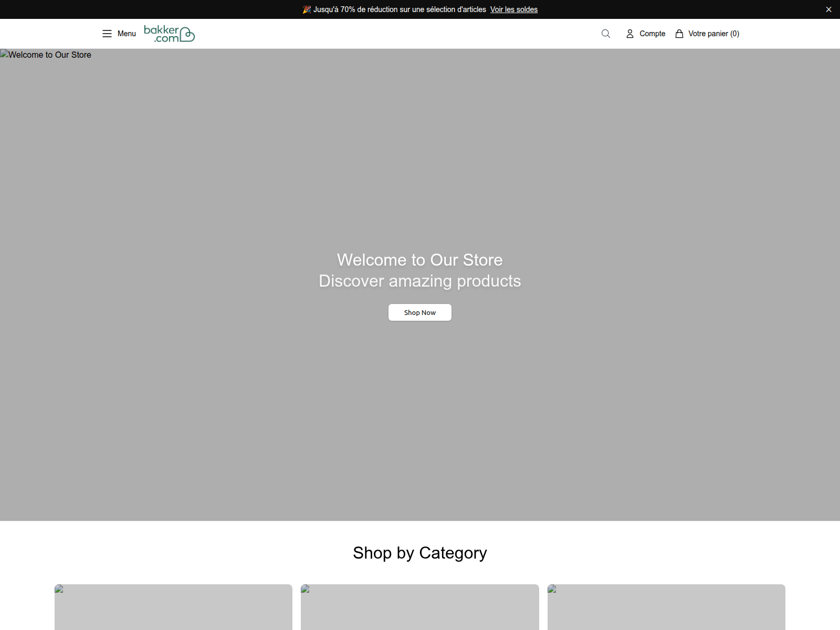Open the middle category thumbnail
The width and height of the screenshot is (840, 630).
click(420, 607)
